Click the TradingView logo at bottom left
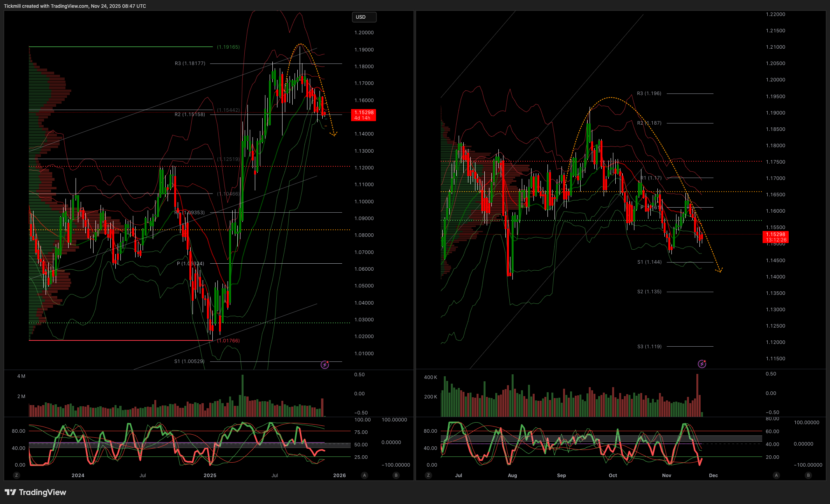830x504 pixels. (35, 492)
